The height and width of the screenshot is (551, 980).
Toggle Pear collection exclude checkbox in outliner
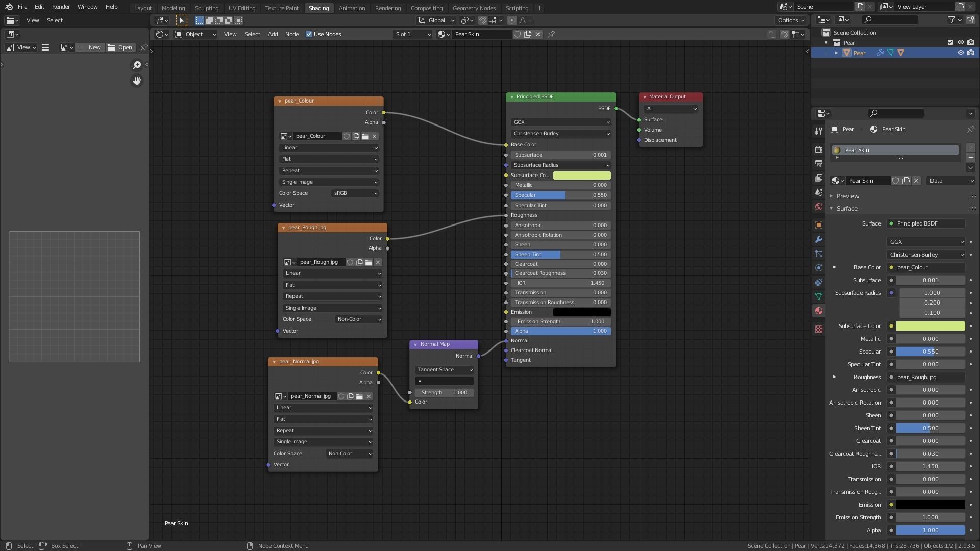[950, 43]
